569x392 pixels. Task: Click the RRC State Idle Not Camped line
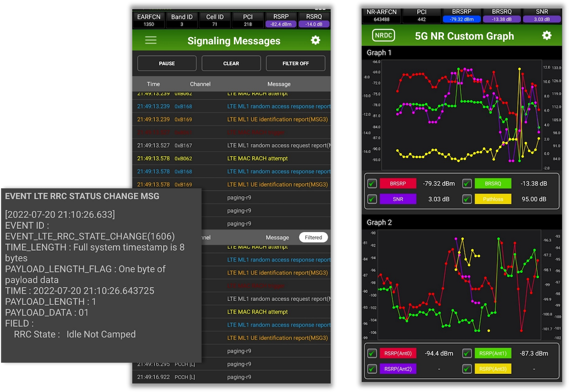point(75,334)
